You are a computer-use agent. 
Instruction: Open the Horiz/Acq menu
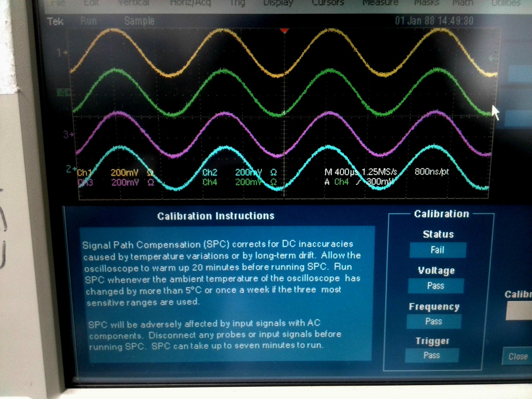190,3
